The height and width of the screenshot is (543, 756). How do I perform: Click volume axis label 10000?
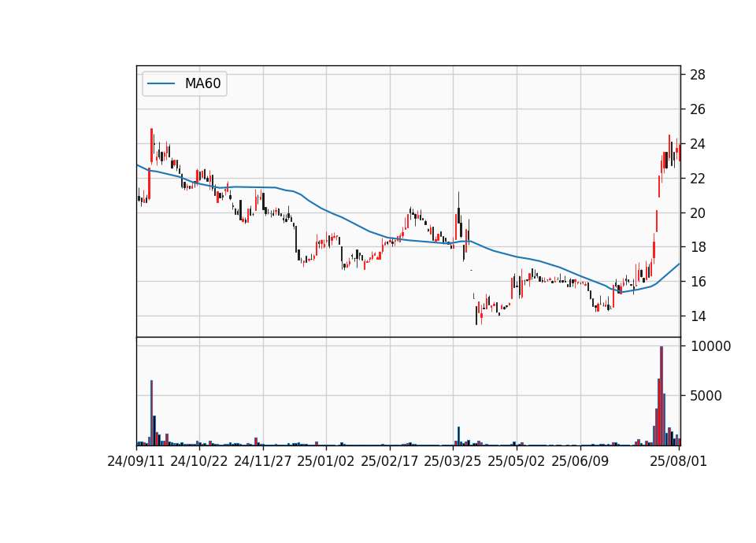(x=710, y=346)
